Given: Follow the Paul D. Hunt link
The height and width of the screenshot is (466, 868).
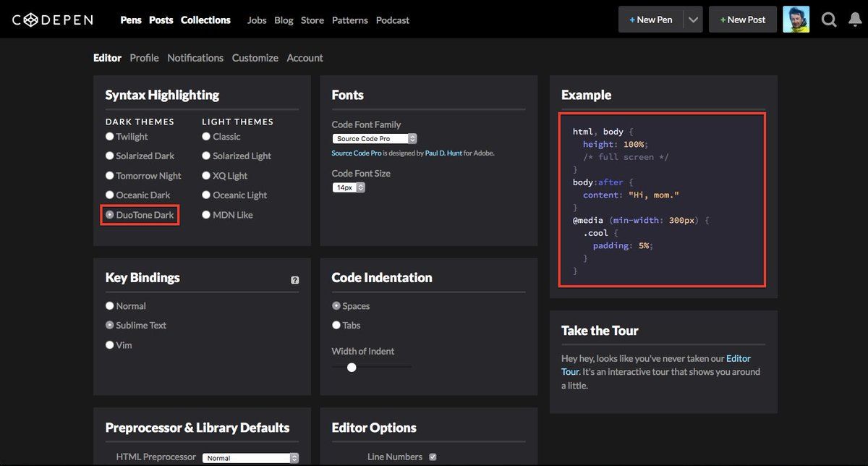Looking at the screenshot, I should tap(443, 153).
